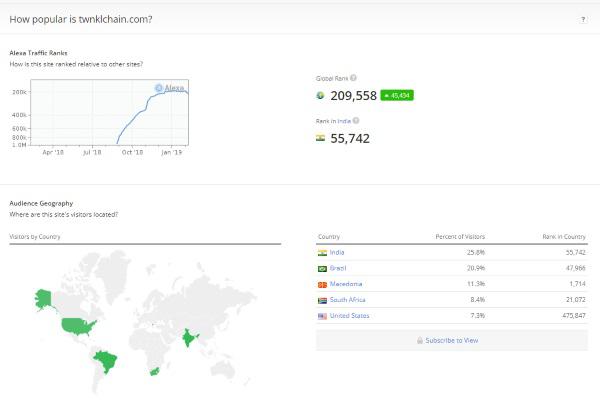Click the Visitors by Country label

coord(35,237)
